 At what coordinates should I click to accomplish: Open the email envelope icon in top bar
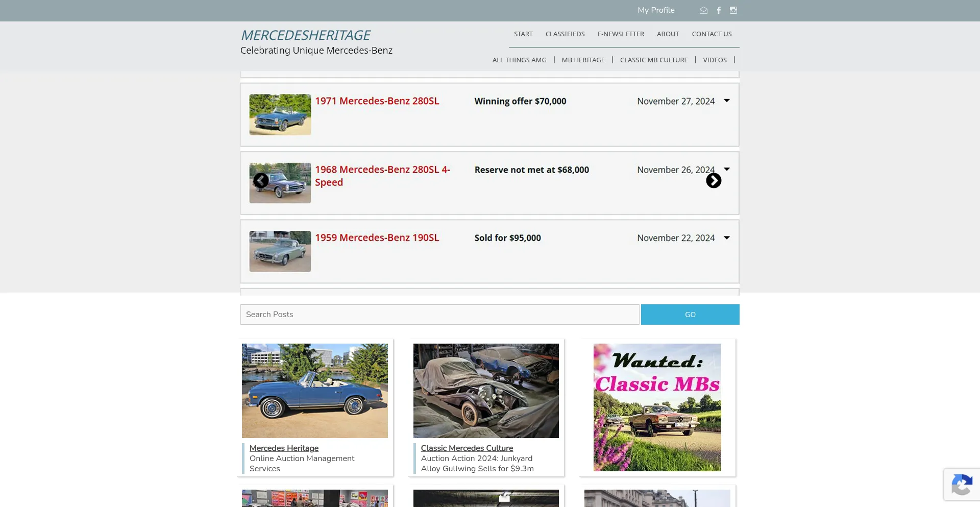(703, 10)
